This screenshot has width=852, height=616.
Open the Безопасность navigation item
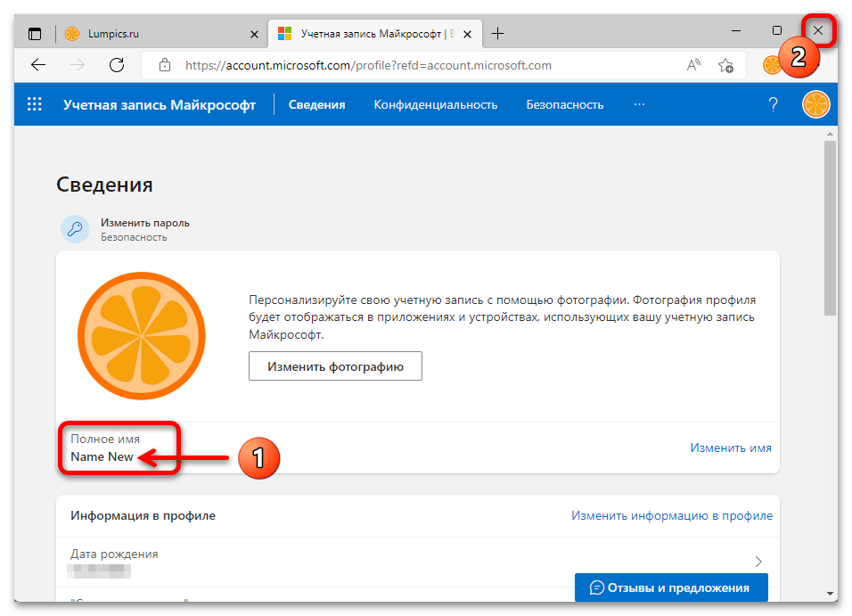(x=564, y=105)
